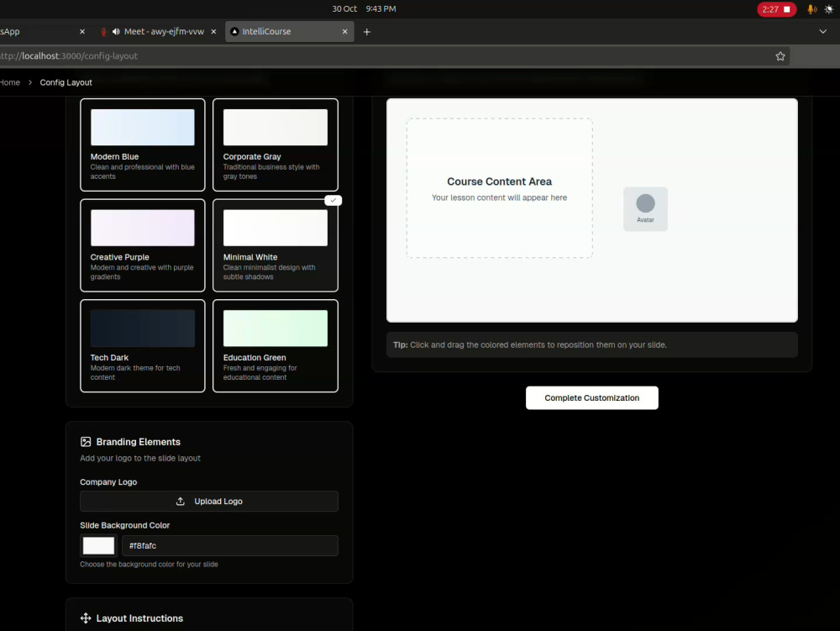Screen dimensions: 840x631
Task: Click the audio playing icon on Meet tab
Action: pos(116,32)
